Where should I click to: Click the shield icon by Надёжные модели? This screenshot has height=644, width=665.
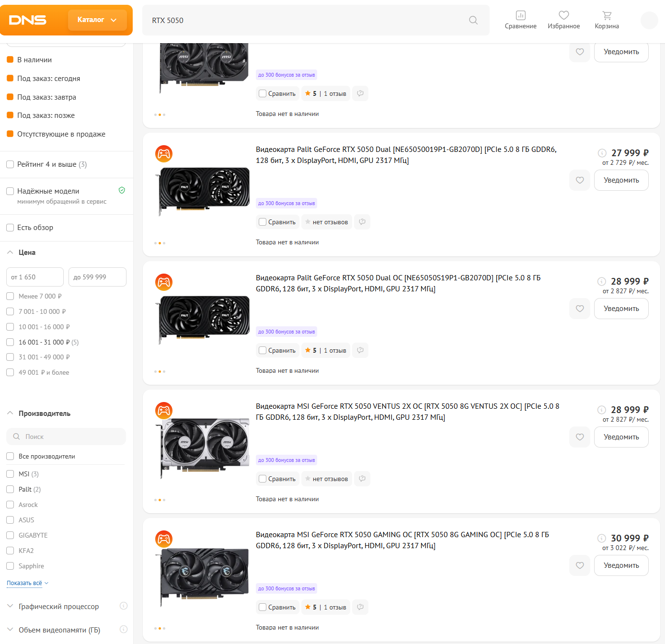(122, 190)
